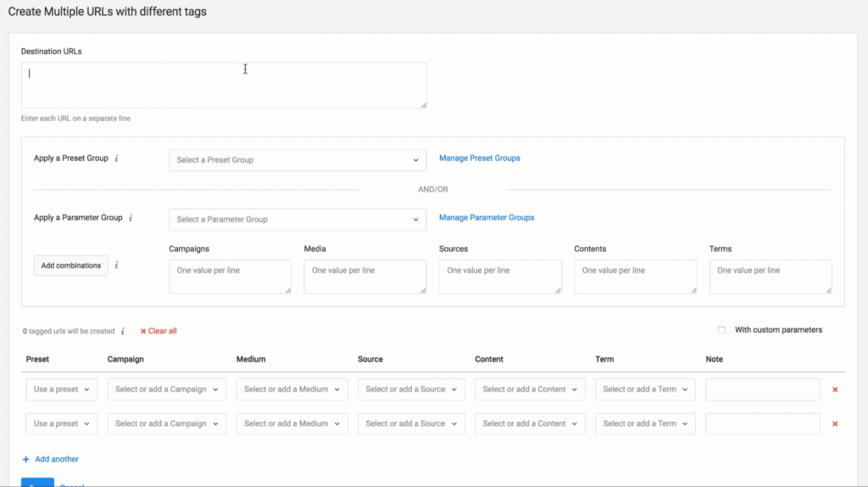
Task: Open second row Term dropdown
Action: (645, 423)
